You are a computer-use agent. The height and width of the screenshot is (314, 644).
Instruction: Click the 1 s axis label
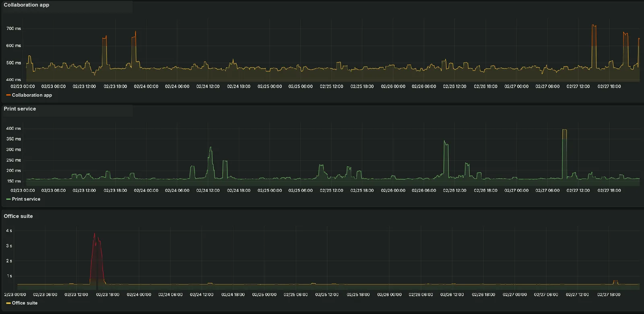tap(9, 276)
